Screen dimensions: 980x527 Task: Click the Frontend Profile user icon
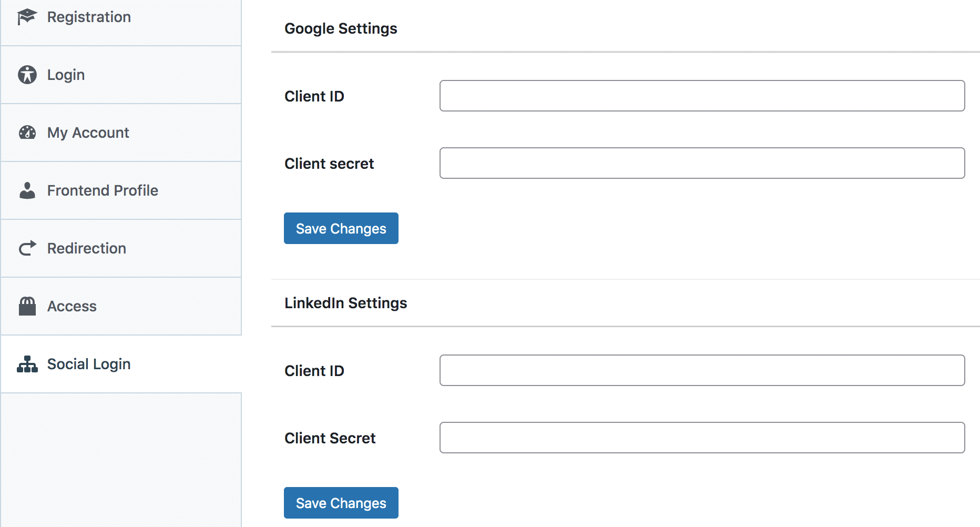27,190
